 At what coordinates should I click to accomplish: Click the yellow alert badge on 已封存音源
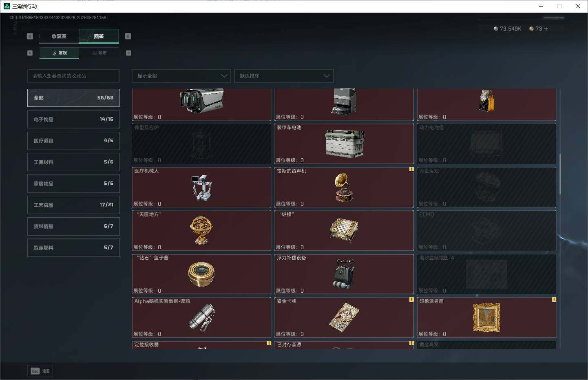(411, 343)
